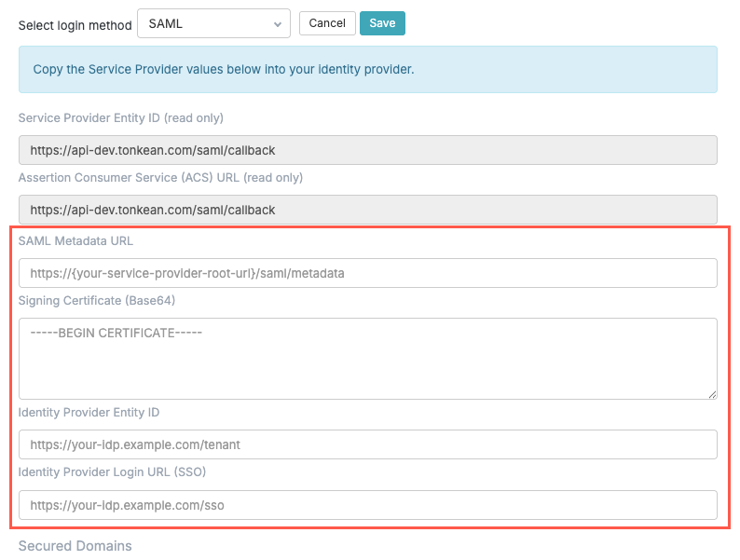Click the "Select login method" label
This screenshot has width=740, height=560.
point(75,25)
